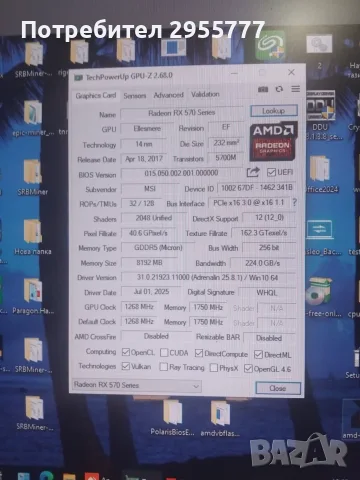
Task: Click the Driver Date Jul 01, 2025
Action: point(151,292)
